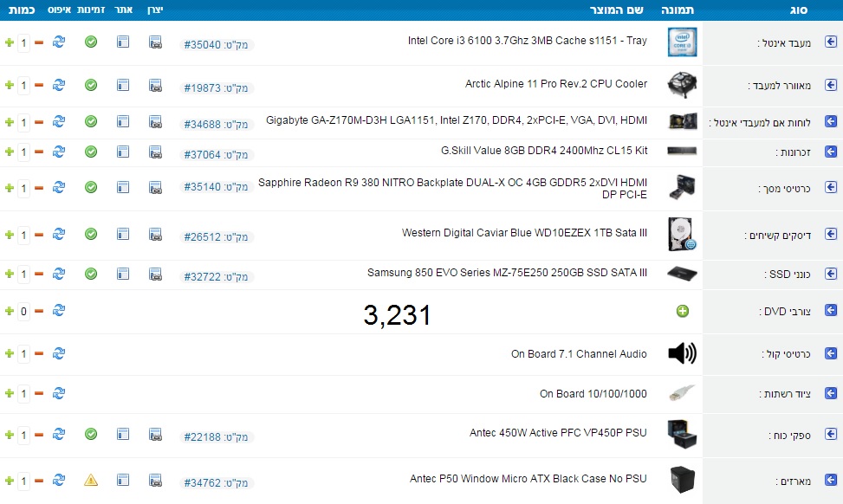Open the מארזים category arrow
The height and width of the screenshot is (504, 843).
[831, 480]
